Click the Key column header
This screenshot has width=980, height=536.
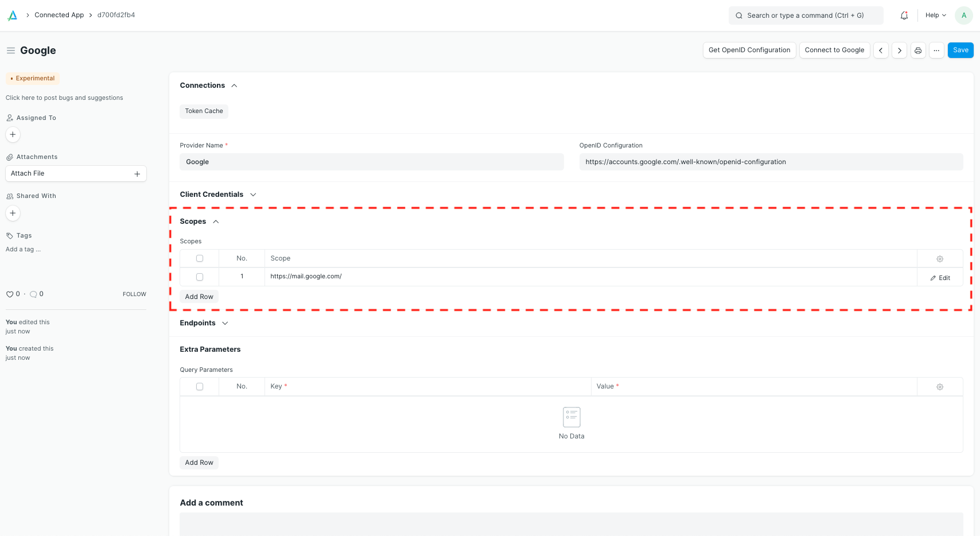pos(428,387)
